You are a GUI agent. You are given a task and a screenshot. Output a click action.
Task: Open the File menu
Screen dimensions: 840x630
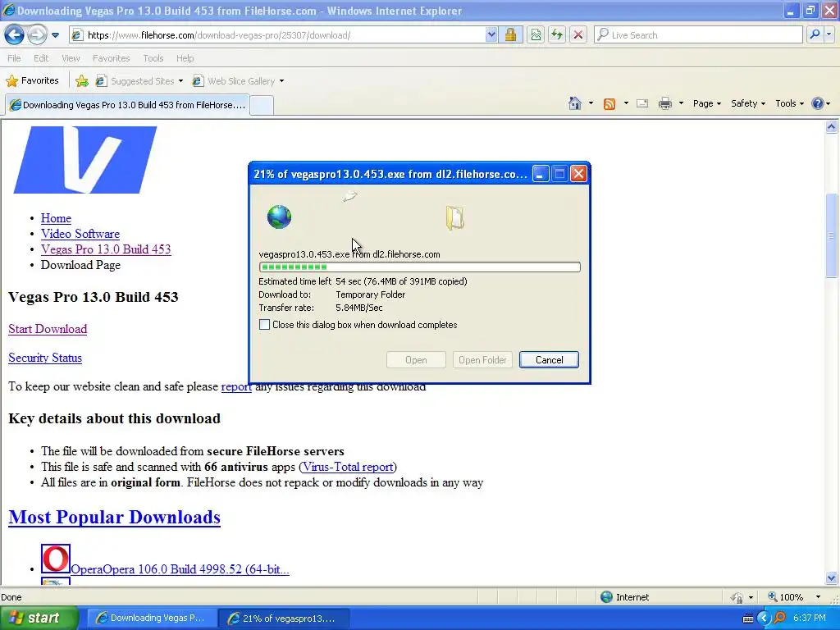point(15,58)
